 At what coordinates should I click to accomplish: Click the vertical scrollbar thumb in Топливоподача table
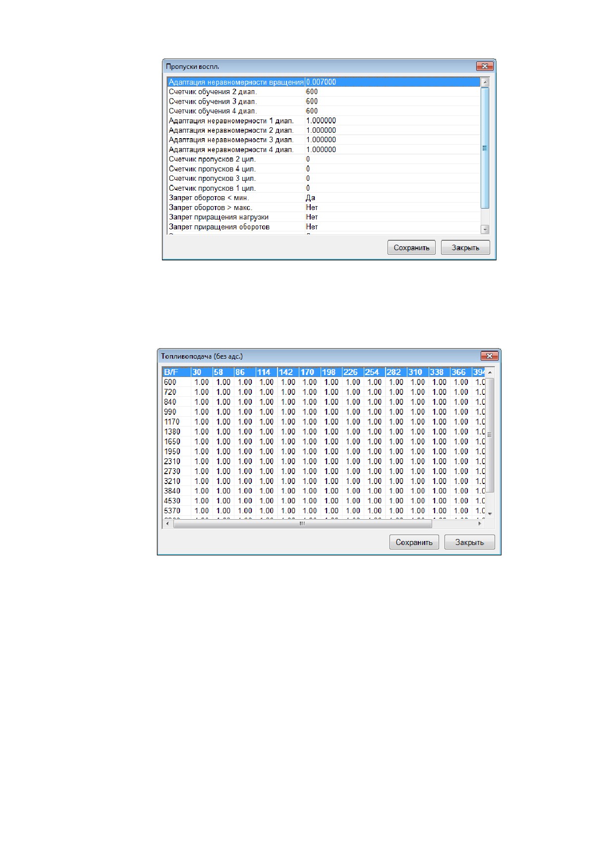click(x=490, y=435)
